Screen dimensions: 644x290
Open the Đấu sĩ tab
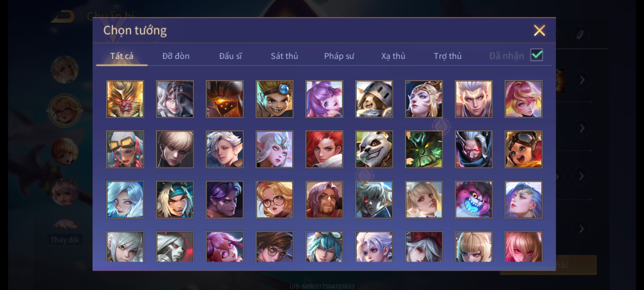(230, 56)
